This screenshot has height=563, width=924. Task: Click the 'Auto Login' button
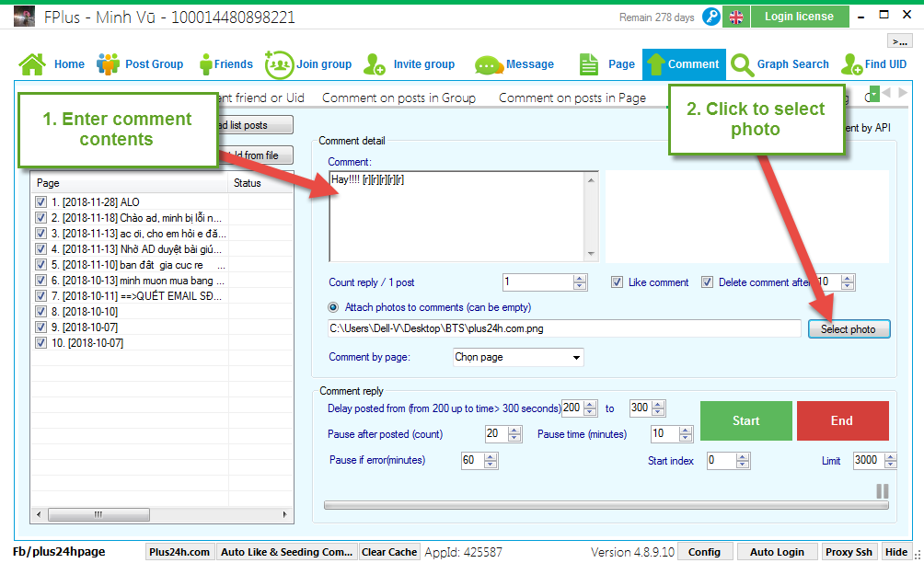[x=777, y=552]
